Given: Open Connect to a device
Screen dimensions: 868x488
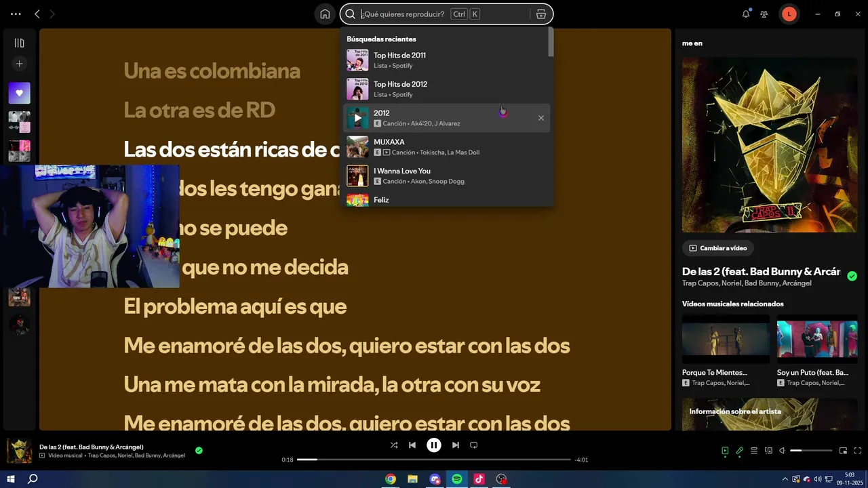Looking at the screenshot, I should [768, 451].
